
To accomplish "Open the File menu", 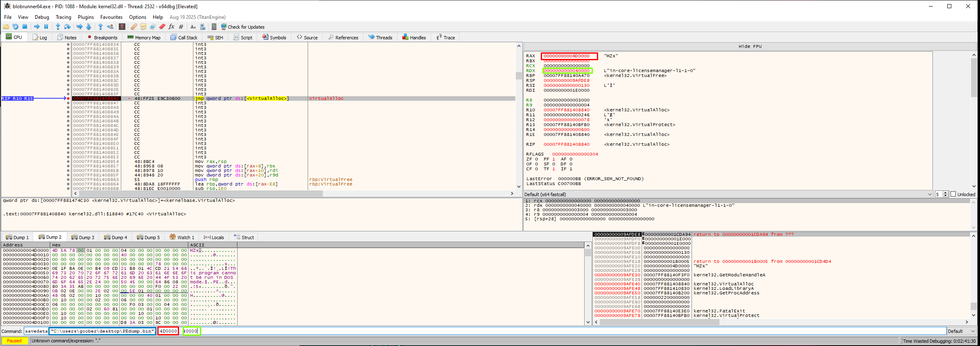I will (x=8, y=17).
